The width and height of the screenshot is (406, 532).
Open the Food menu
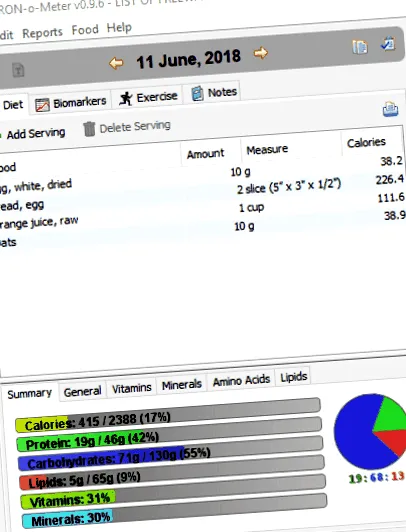click(85, 30)
